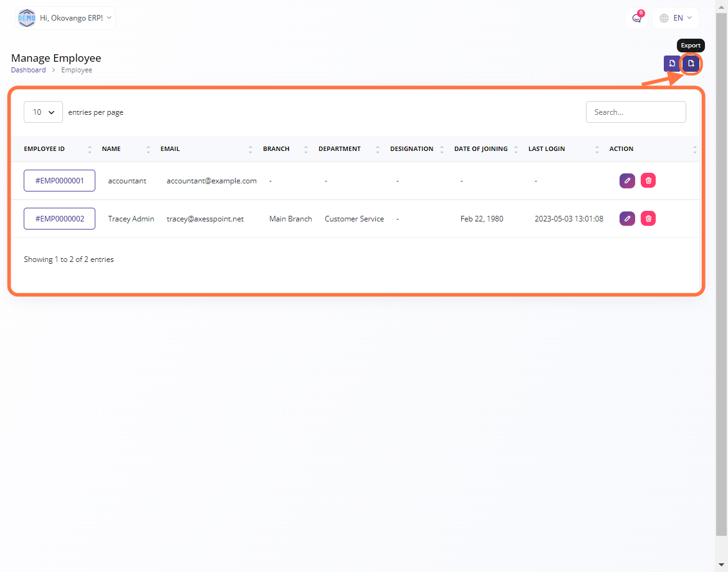Viewport: 728px width, 572px height.
Task: Open employee #EMP0000002 details
Action: (x=59, y=219)
